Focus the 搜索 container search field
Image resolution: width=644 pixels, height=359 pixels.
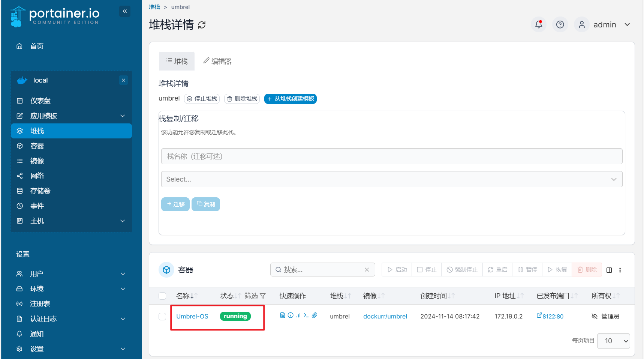pos(322,270)
